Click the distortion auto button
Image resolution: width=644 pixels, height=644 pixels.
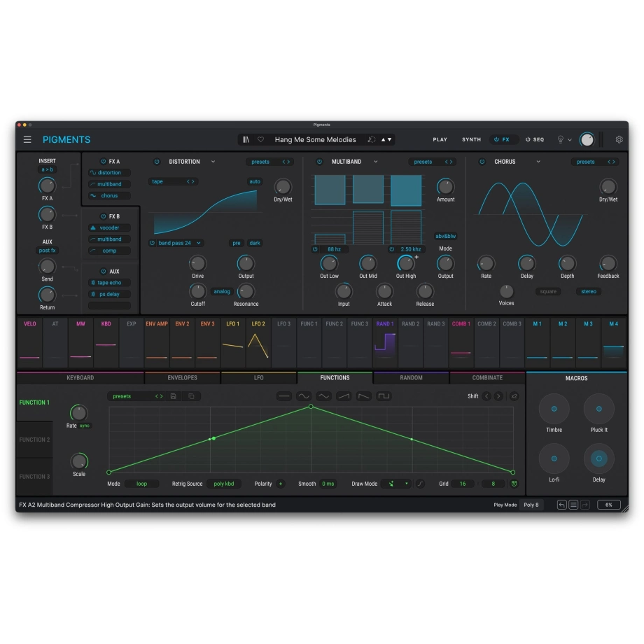click(255, 181)
